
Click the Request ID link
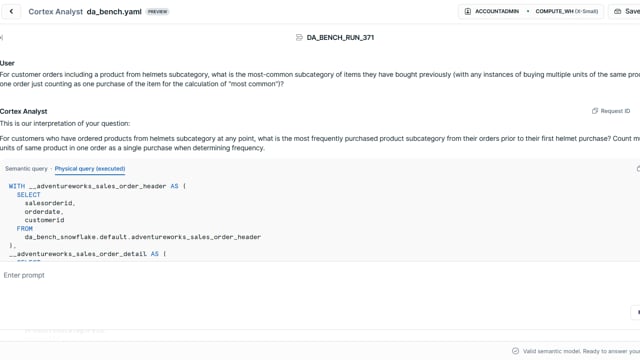coord(615,111)
